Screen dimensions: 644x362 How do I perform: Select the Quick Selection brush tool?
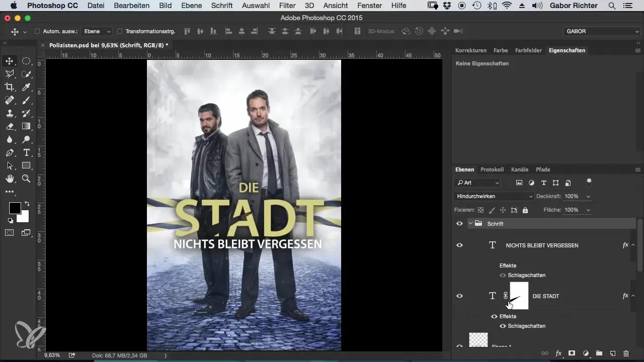26,74
